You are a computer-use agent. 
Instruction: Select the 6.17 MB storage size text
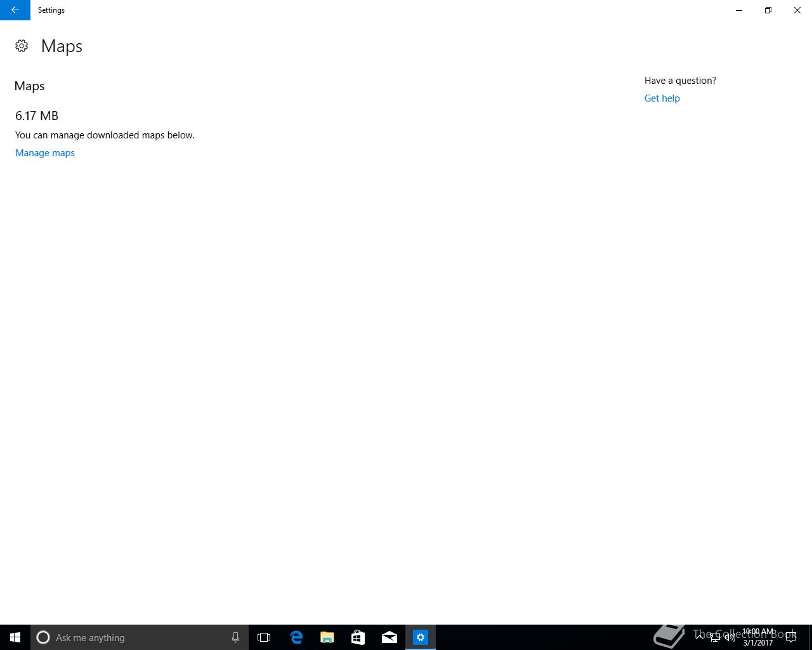click(37, 116)
